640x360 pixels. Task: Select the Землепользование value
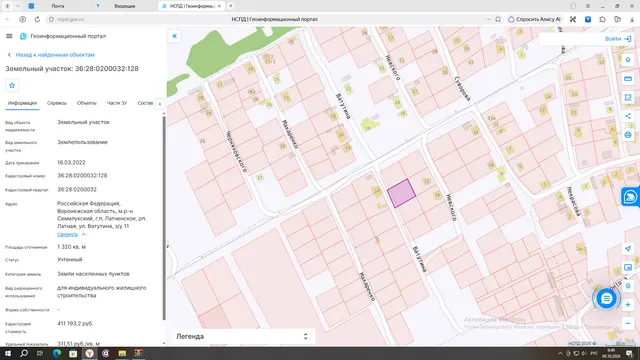82,142
